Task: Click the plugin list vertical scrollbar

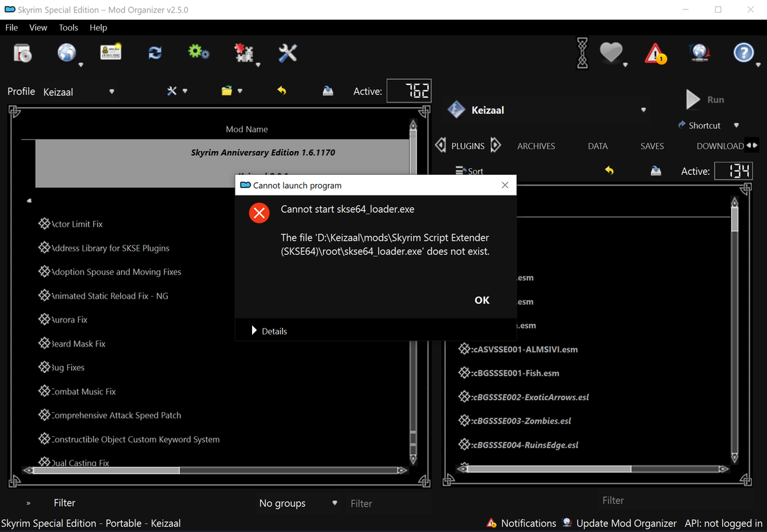Action: coord(734,331)
